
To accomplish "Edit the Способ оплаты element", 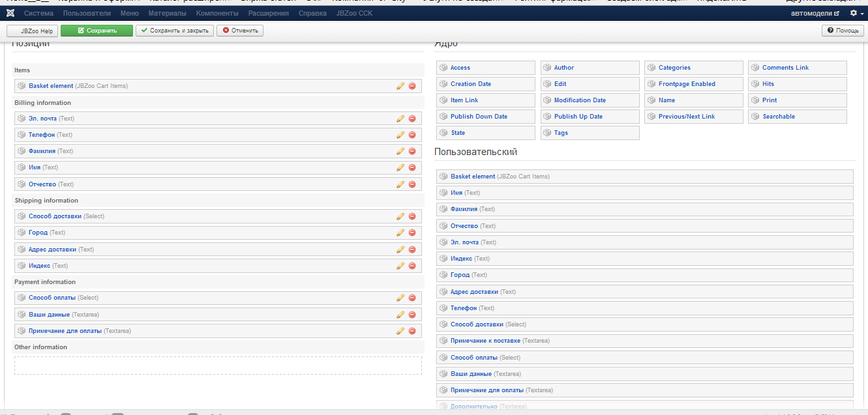I will pyautogui.click(x=400, y=298).
